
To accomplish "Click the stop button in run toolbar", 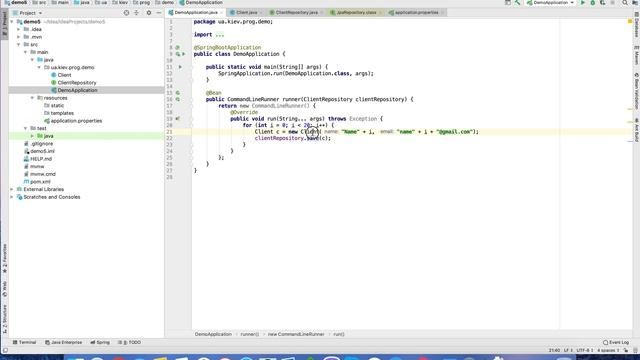I will (x=613, y=3).
